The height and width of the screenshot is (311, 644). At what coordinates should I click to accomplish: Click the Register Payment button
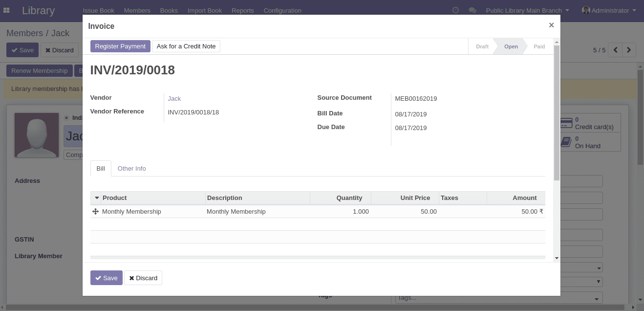(120, 46)
